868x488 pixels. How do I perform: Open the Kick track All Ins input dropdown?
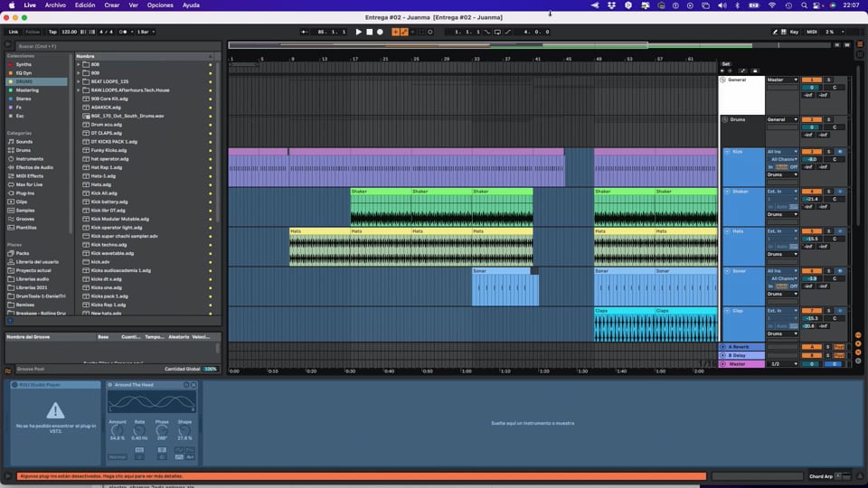[782, 152]
